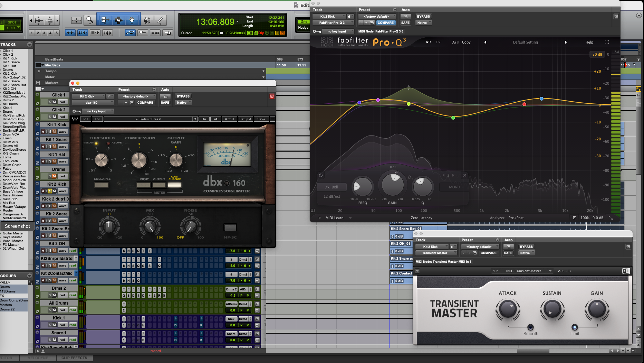Image resolution: width=644 pixels, height=363 pixels.
Task: Click Pro-Q 3 plugin automation enable icon
Action: 406,17
